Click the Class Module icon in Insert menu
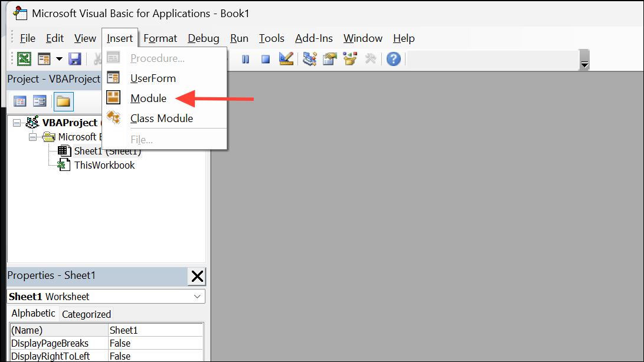 [x=113, y=117]
